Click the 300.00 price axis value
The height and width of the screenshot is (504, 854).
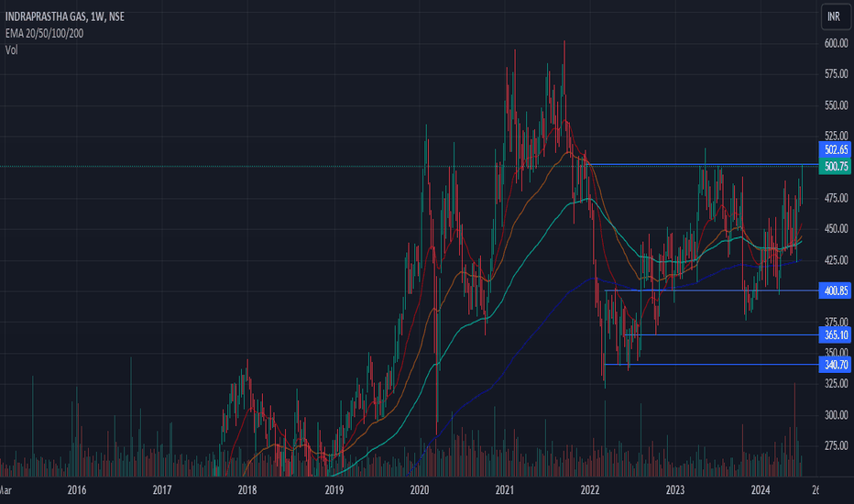coord(836,415)
